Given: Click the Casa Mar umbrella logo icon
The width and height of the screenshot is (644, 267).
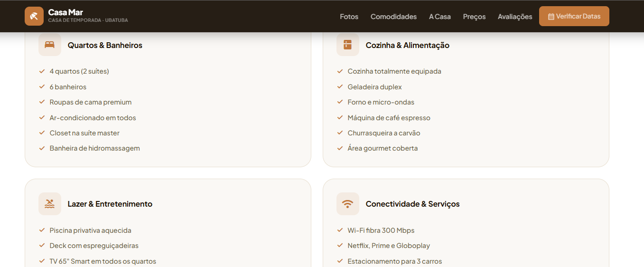Looking at the screenshot, I should [34, 16].
